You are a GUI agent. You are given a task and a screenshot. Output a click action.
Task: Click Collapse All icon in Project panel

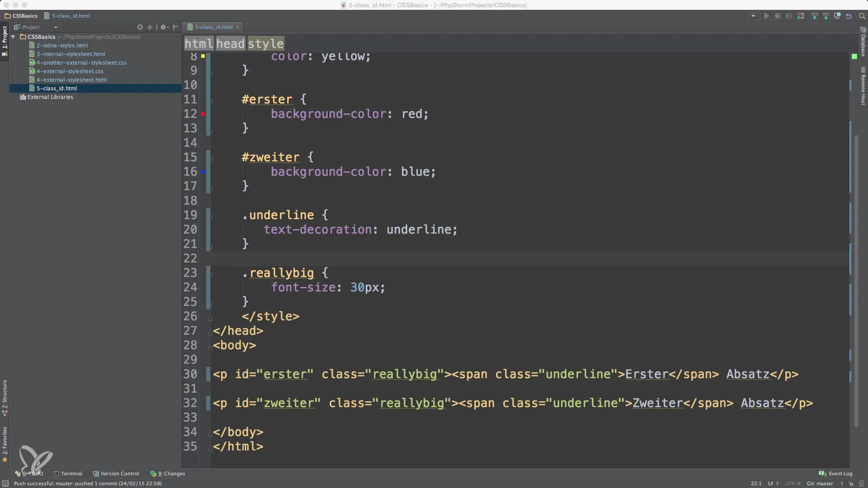point(150,27)
